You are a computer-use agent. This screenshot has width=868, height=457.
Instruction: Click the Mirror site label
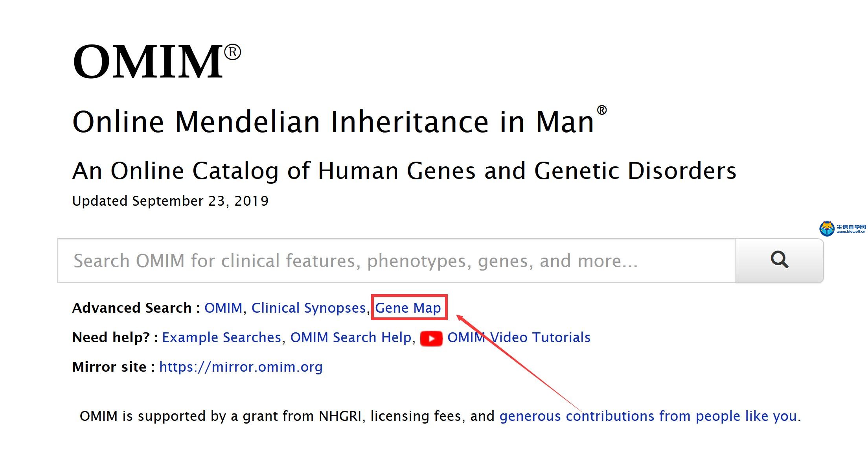pyautogui.click(x=114, y=367)
